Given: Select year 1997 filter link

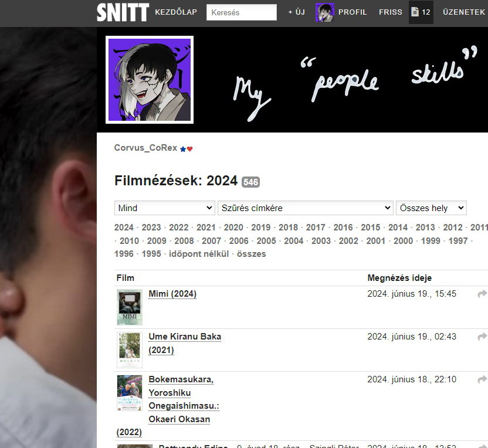Looking at the screenshot, I should [458, 241].
